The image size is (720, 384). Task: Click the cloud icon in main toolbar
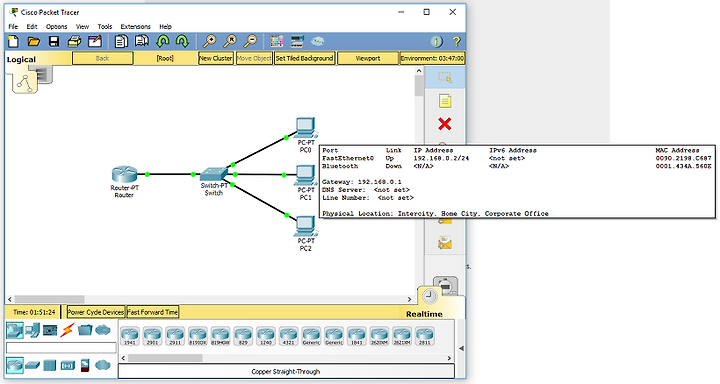317,42
